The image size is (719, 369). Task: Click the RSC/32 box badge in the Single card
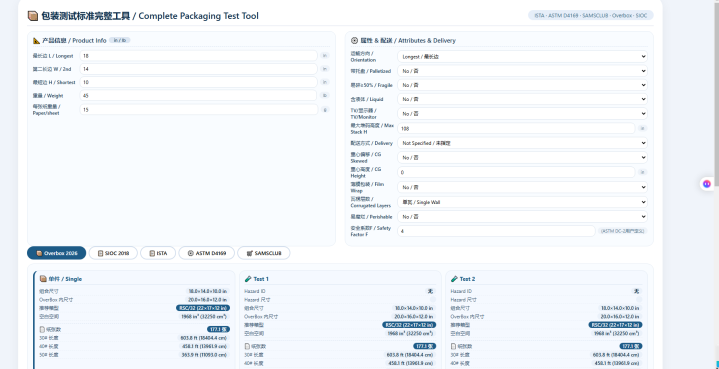pos(203,308)
